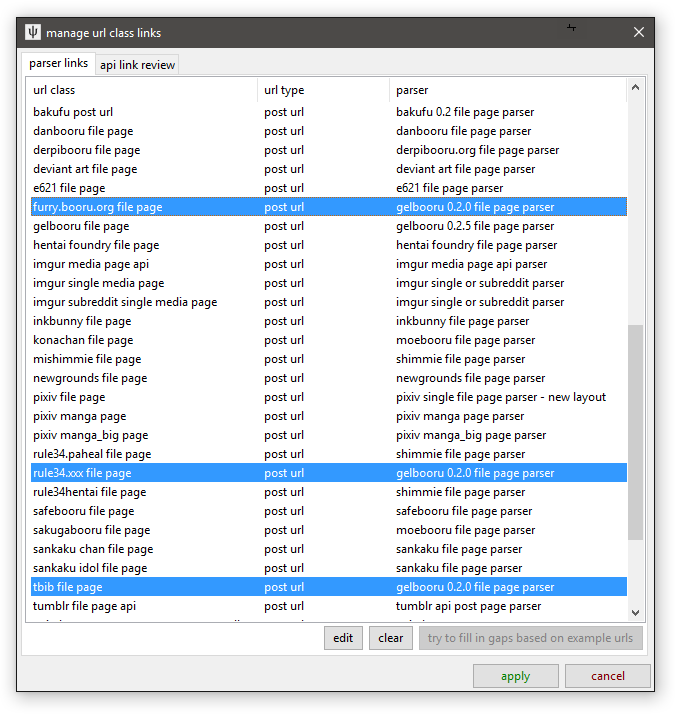Click the newgrounds file page parser cell
The width and height of the screenshot is (675, 715).
tap(470, 378)
